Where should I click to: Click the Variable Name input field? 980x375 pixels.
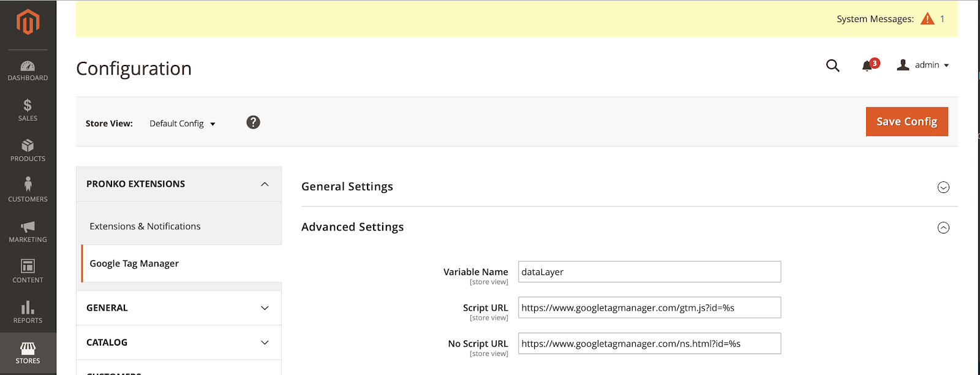(x=649, y=272)
